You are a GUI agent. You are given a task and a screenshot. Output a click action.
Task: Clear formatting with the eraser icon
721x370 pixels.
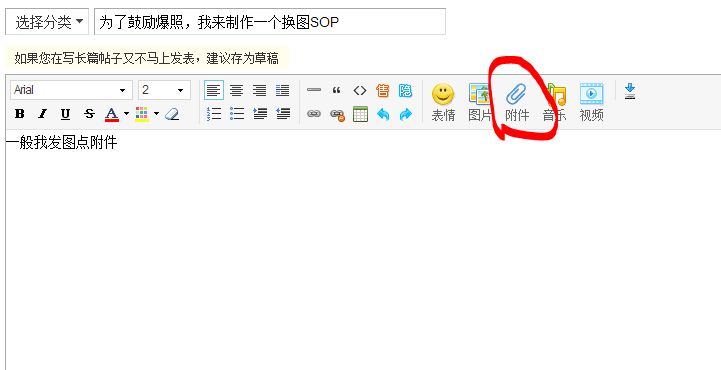(172, 114)
